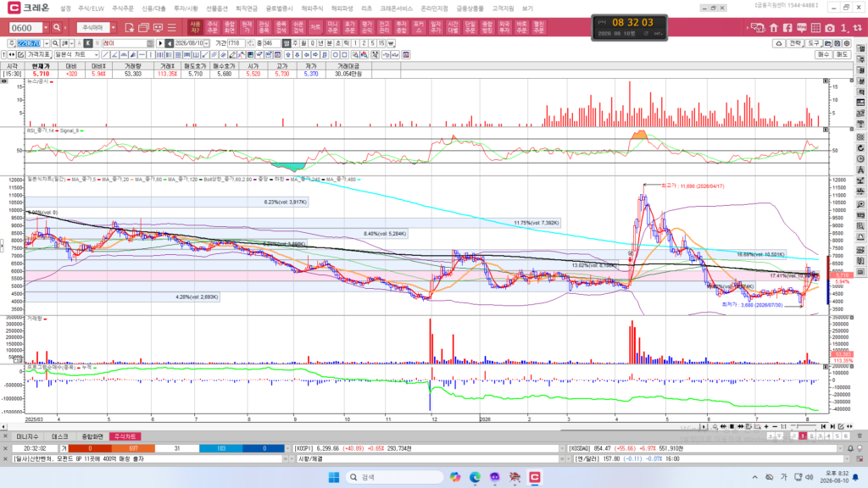Image resolution: width=868 pixels, height=488 pixels.
Task: Open the 주식/ELW menu
Action: pyautogui.click(x=91, y=8)
